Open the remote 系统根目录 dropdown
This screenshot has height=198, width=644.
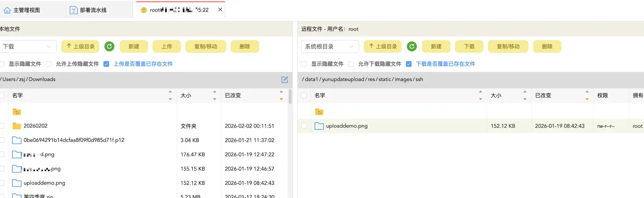tap(330, 46)
